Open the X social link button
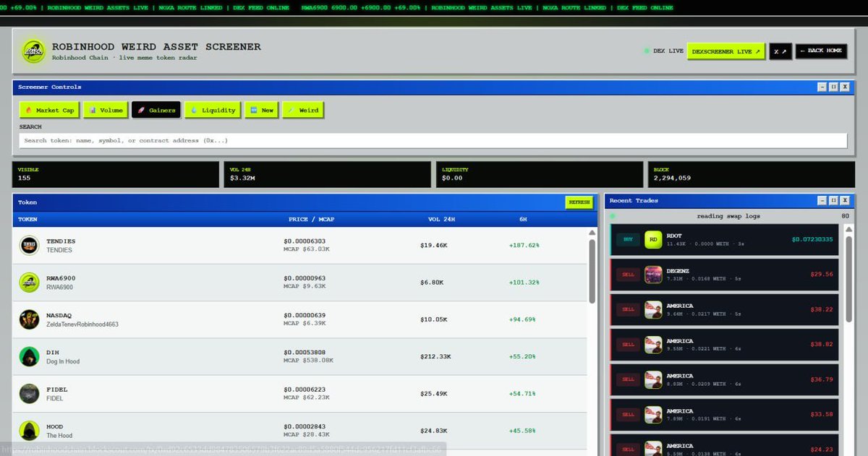Image resolution: width=868 pixels, height=456 pixels. [780, 51]
